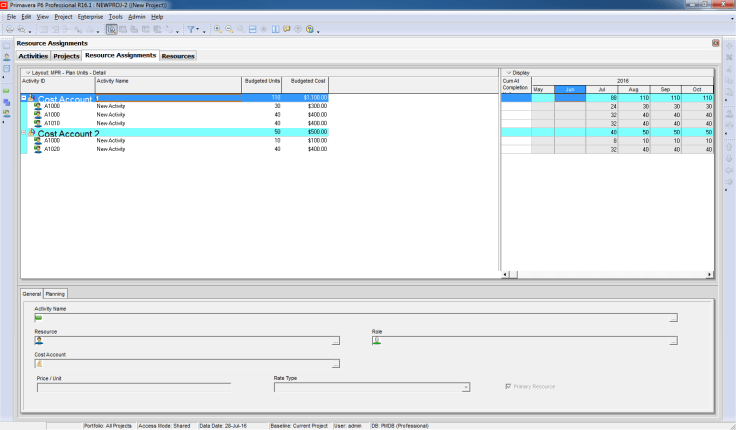Collapse the Cost Account 2 group
Screen dimensions: 736x430
click(24, 133)
